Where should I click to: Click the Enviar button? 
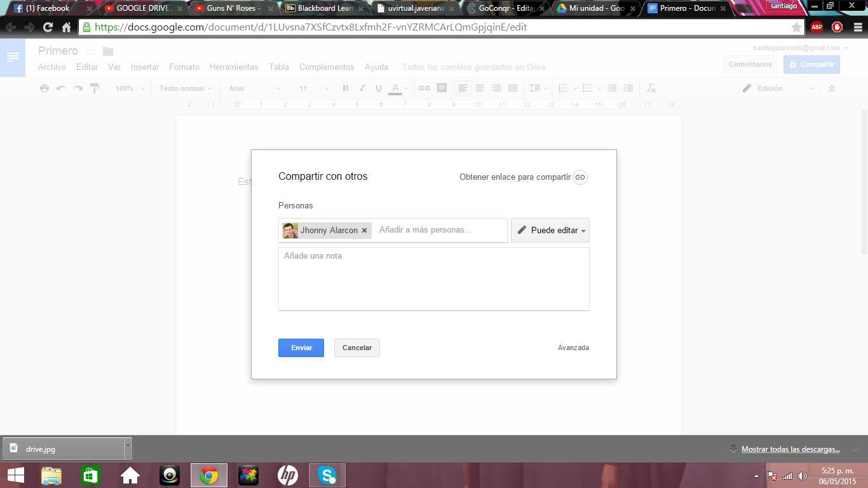[x=301, y=348]
